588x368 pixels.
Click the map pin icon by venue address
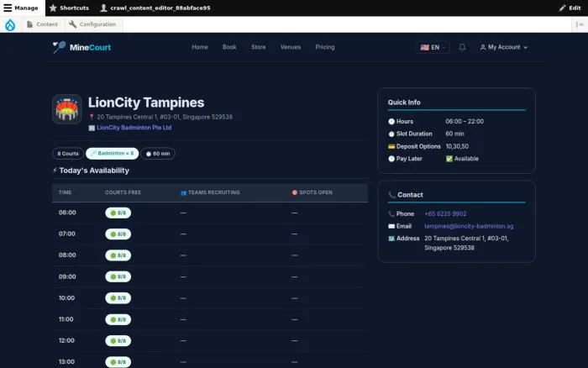92,117
